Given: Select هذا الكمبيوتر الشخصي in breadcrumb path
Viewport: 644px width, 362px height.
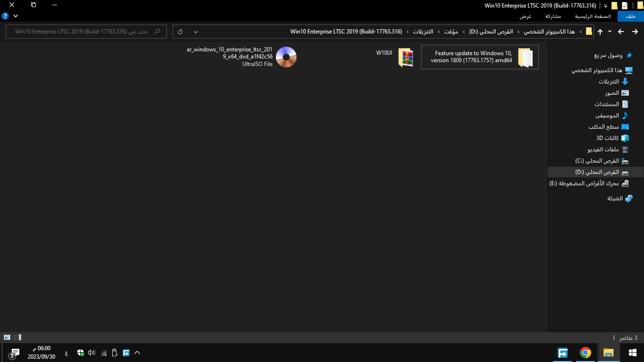Looking at the screenshot, I should (x=549, y=32).
